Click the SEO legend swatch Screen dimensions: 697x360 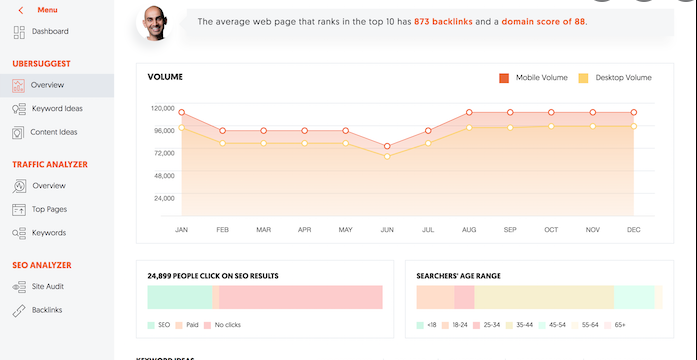[x=151, y=325]
